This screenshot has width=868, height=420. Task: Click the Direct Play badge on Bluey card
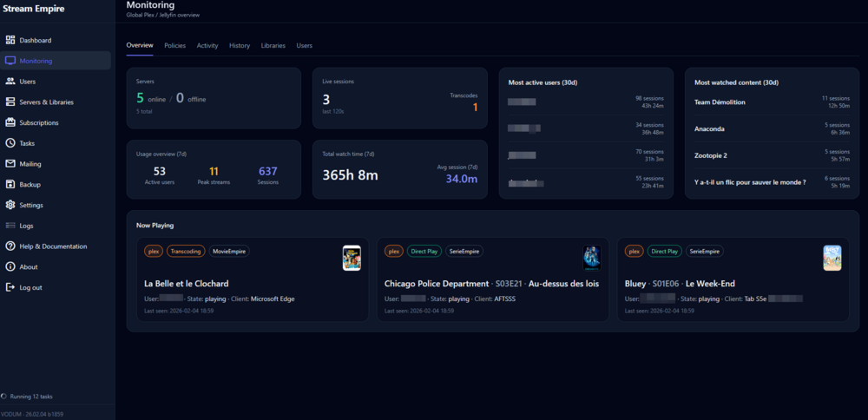click(665, 252)
